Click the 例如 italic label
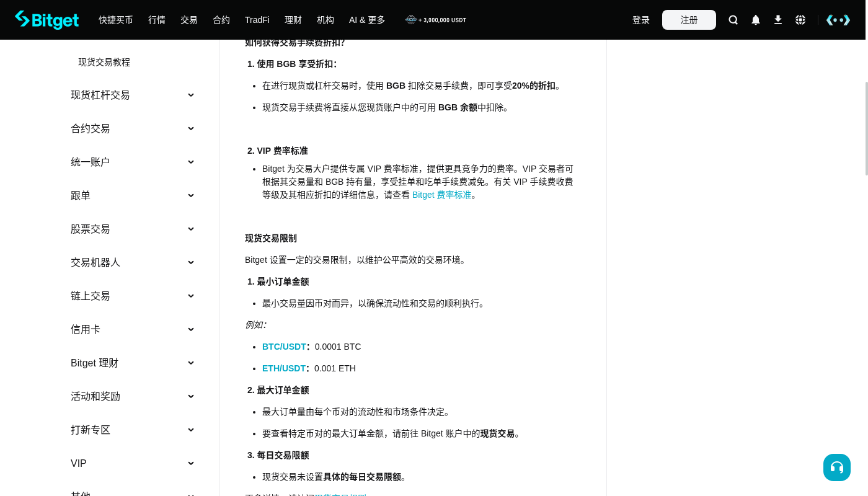 pos(255,324)
